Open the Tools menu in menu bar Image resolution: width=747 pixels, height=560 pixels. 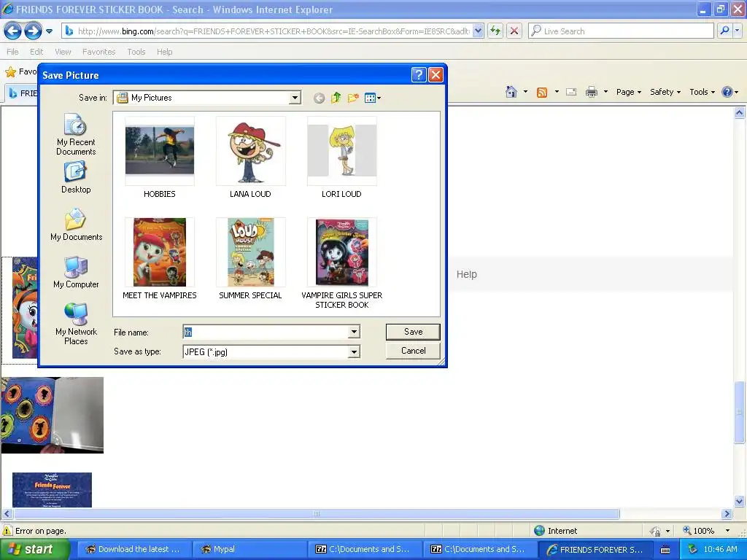coord(136,52)
